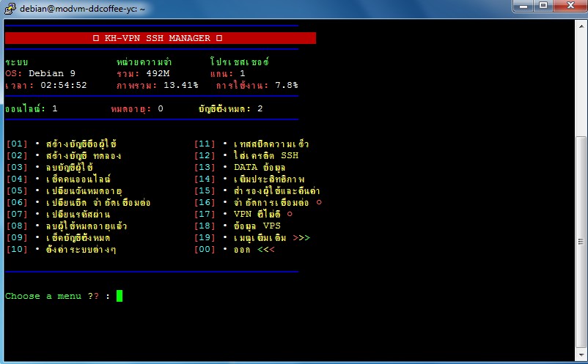This screenshot has height=364, width=588.
Task: Click menu option [09] line
Action: point(59,237)
